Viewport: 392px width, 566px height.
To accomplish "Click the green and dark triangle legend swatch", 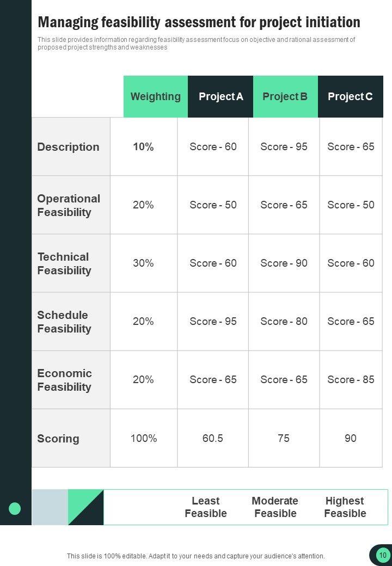I will [85, 507].
